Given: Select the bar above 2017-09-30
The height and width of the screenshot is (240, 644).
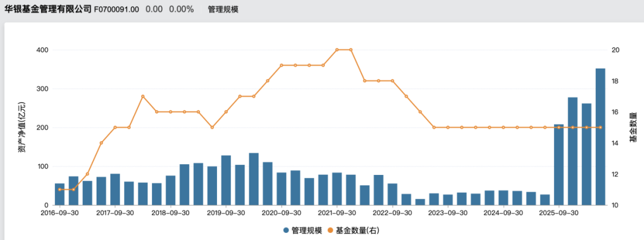Looking at the screenshot, I should (x=115, y=189).
